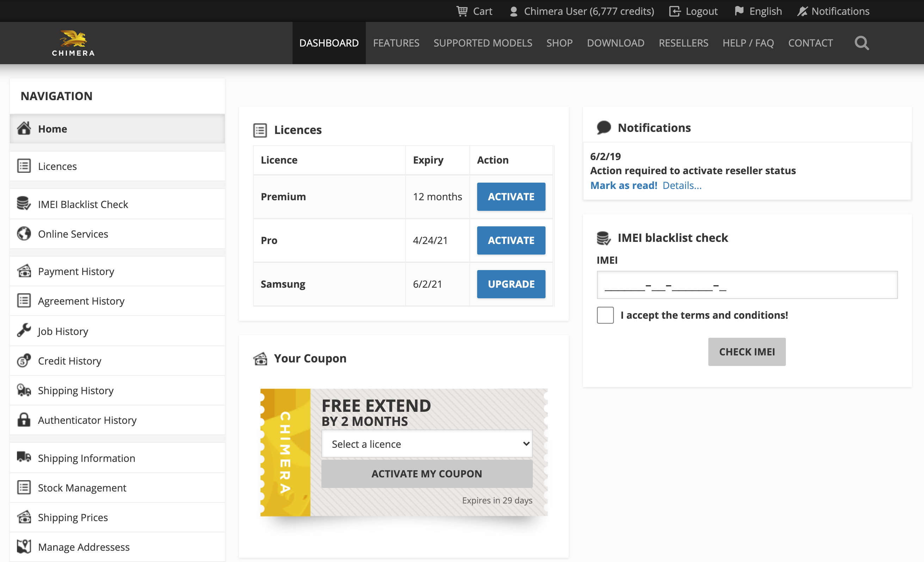
Task: Click the Licences panel header icon
Action: pyautogui.click(x=260, y=130)
